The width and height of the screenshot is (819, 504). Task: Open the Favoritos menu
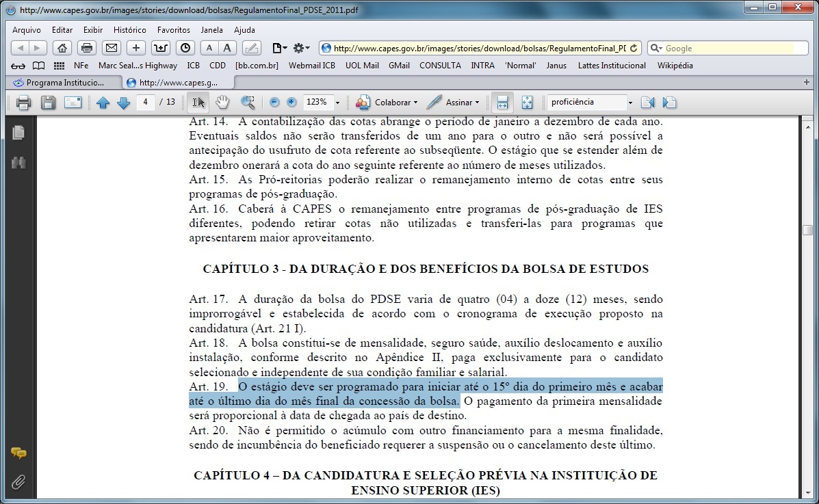(x=173, y=30)
